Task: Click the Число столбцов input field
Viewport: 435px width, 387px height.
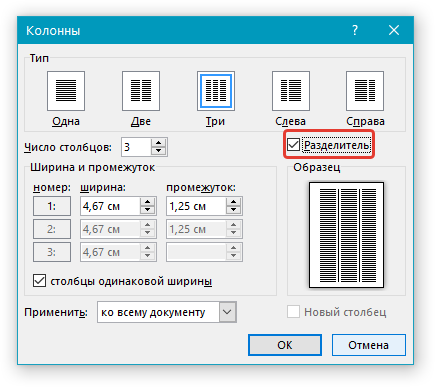Action: (137, 147)
